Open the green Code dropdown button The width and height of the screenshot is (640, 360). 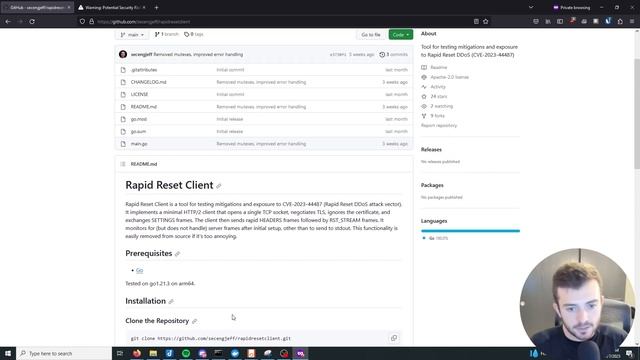coord(400,35)
